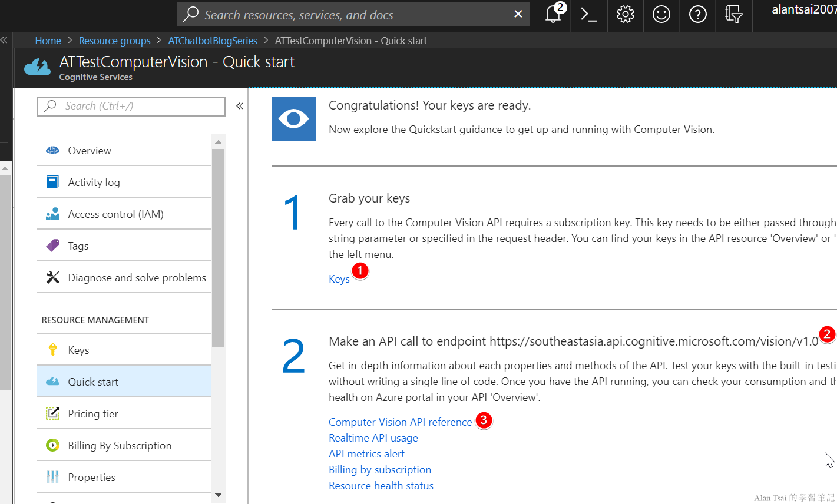Click the Pricing tier icon
The image size is (837, 504).
(x=52, y=413)
